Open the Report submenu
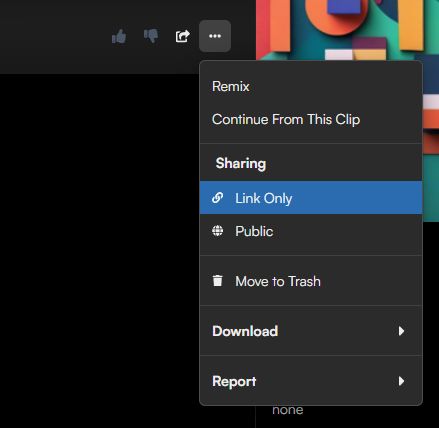Screen dimensions: 439x428 [311, 381]
